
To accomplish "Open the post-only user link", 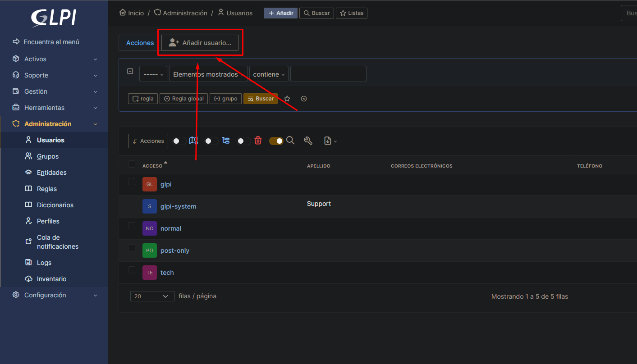I will [x=175, y=250].
